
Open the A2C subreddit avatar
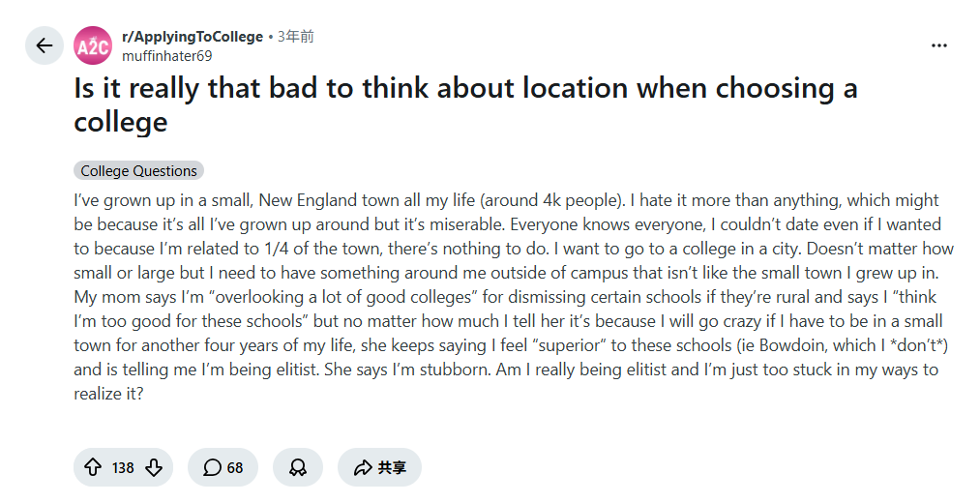tap(93, 45)
